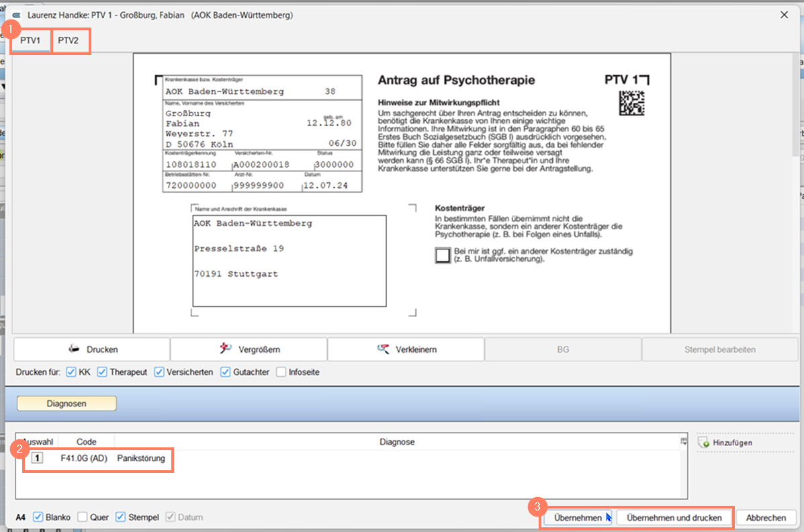Enable the Quer orientation checkbox

(x=82, y=517)
